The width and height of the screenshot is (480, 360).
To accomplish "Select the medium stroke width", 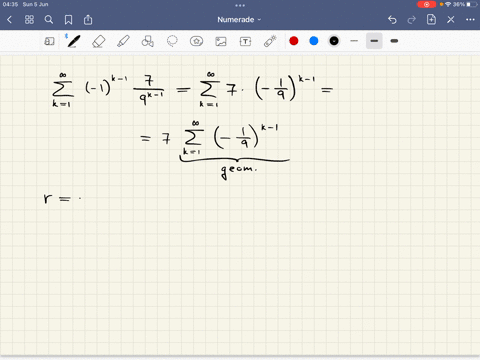I will (x=374, y=41).
